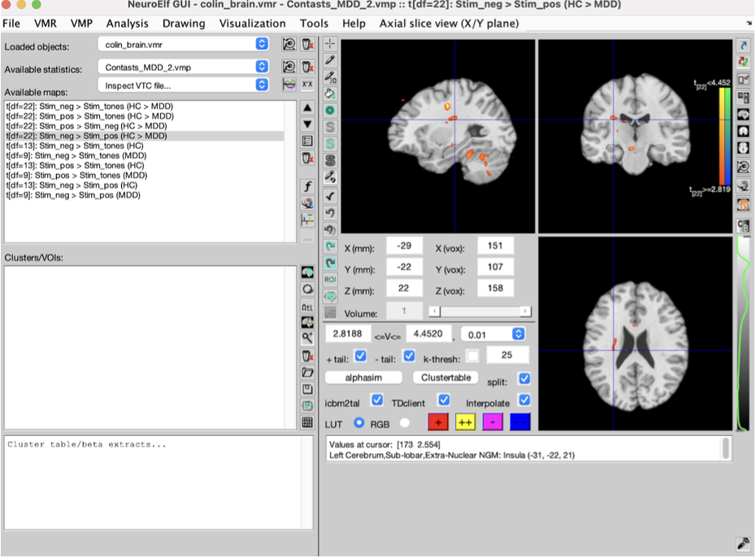
Task: Click the alphasim button
Action: pos(363,377)
